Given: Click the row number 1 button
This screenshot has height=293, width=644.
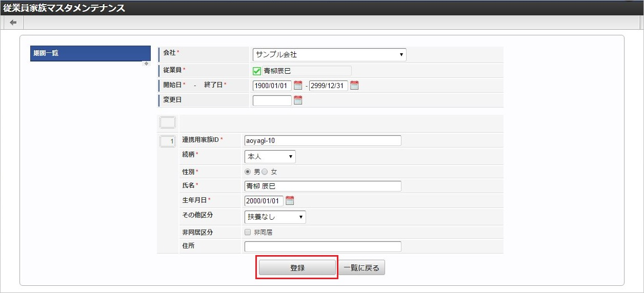Looking at the screenshot, I should (x=168, y=141).
